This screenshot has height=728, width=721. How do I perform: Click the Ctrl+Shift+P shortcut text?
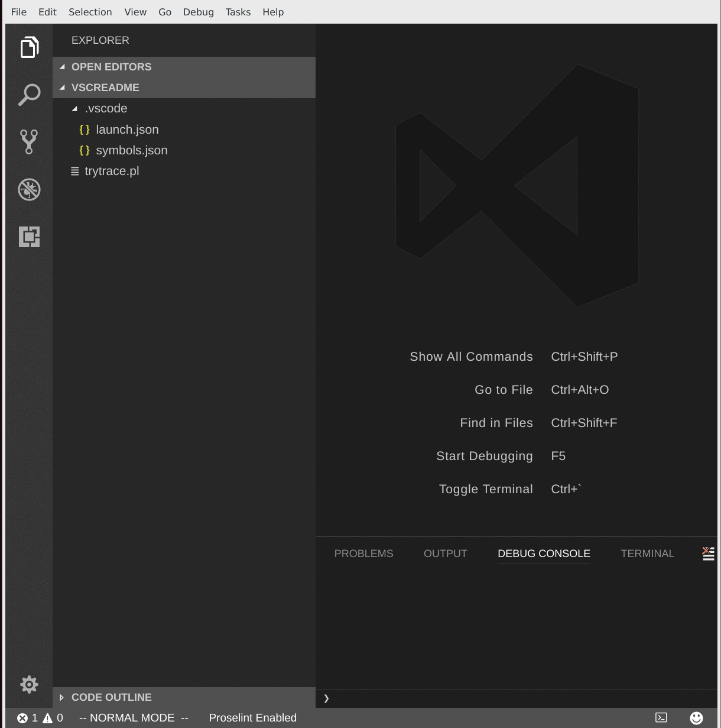584,357
